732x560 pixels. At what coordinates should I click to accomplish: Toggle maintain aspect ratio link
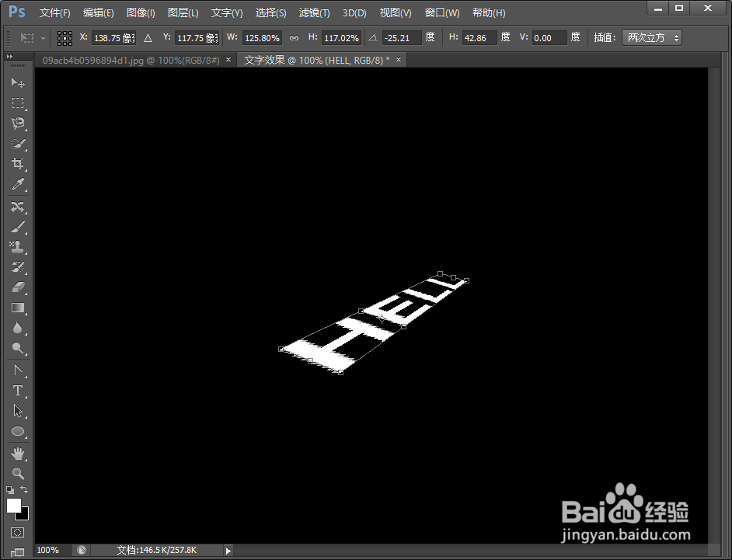294,38
